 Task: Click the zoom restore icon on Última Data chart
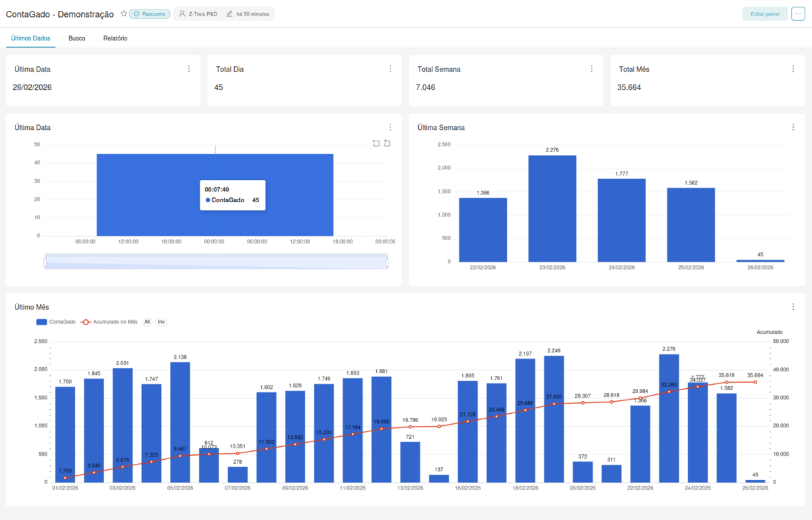(x=386, y=143)
